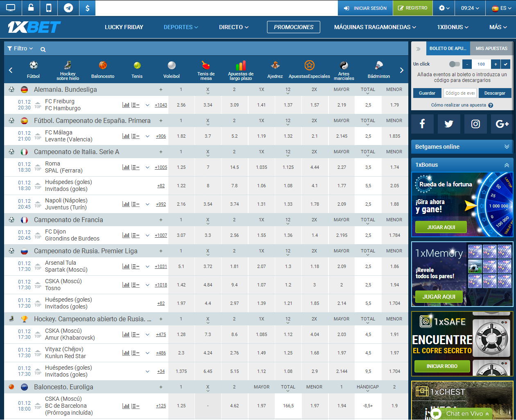Open the Telegram icon in the top bar
The image size is (516, 420).
coord(68,8)
